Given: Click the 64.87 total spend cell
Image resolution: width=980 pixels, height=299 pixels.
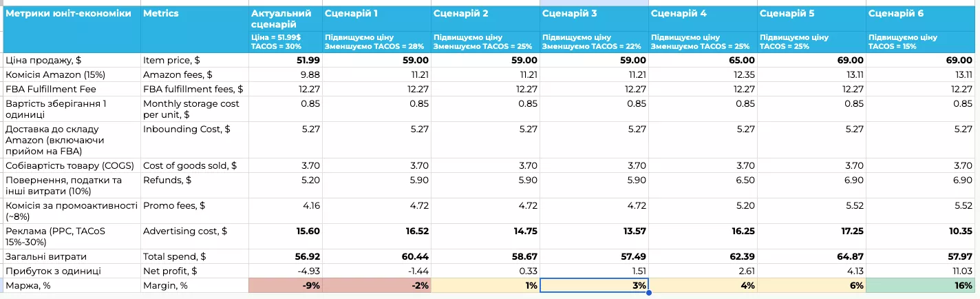Looking at the screenshot, I should coord(812,256).
